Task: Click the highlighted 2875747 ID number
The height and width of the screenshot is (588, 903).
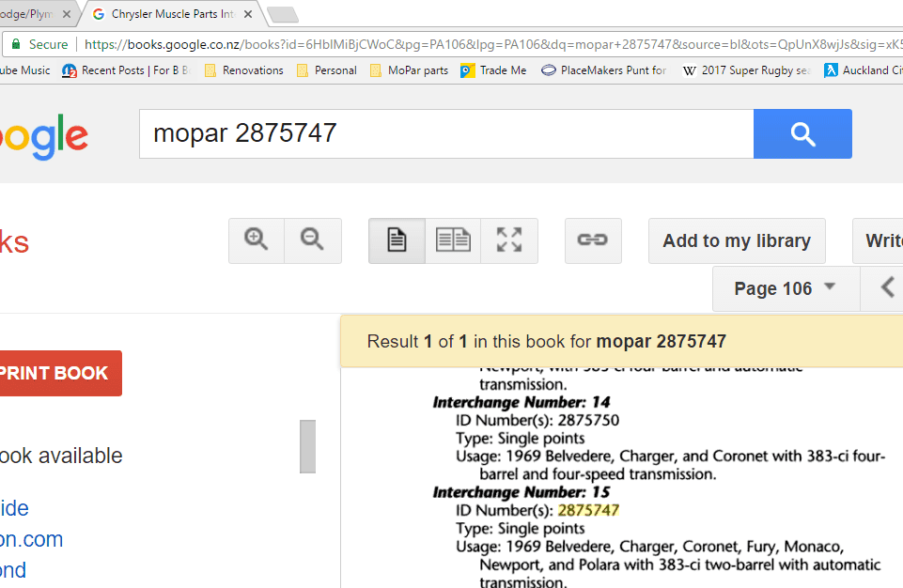Action: tap(588, 510)
